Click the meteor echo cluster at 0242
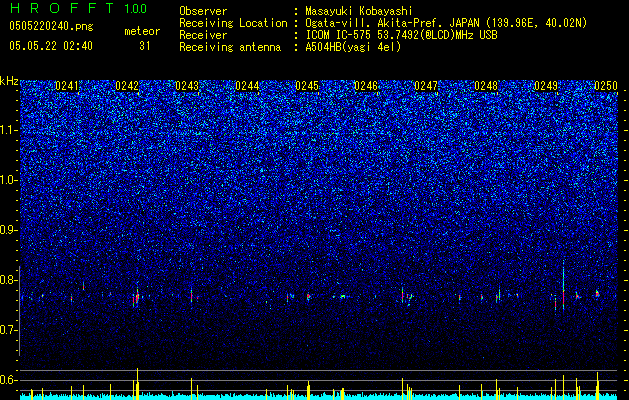This screenshot has width=629, height=400. point(136,298)
